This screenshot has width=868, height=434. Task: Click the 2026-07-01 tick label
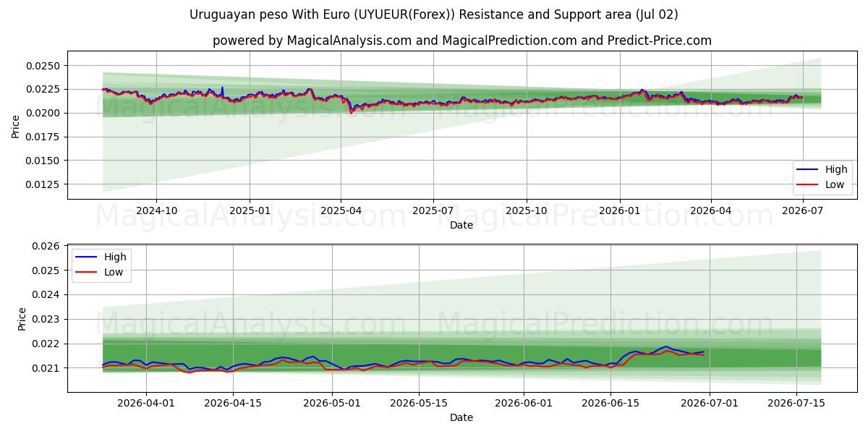pyautogui.click(x=710, y=403)
